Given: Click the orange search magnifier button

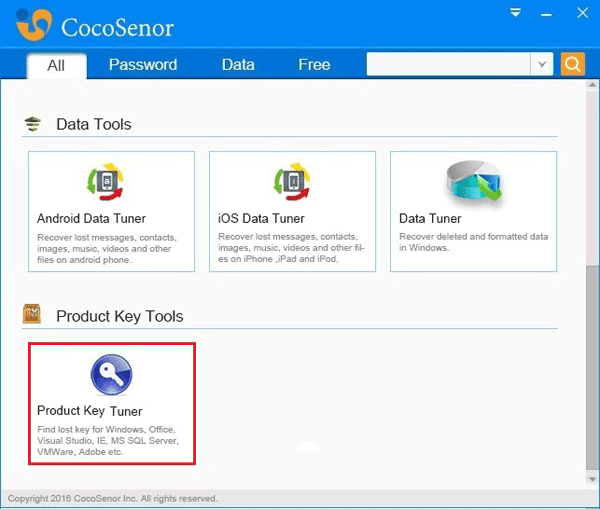Looking at the screenshot, I should (572, 64).
